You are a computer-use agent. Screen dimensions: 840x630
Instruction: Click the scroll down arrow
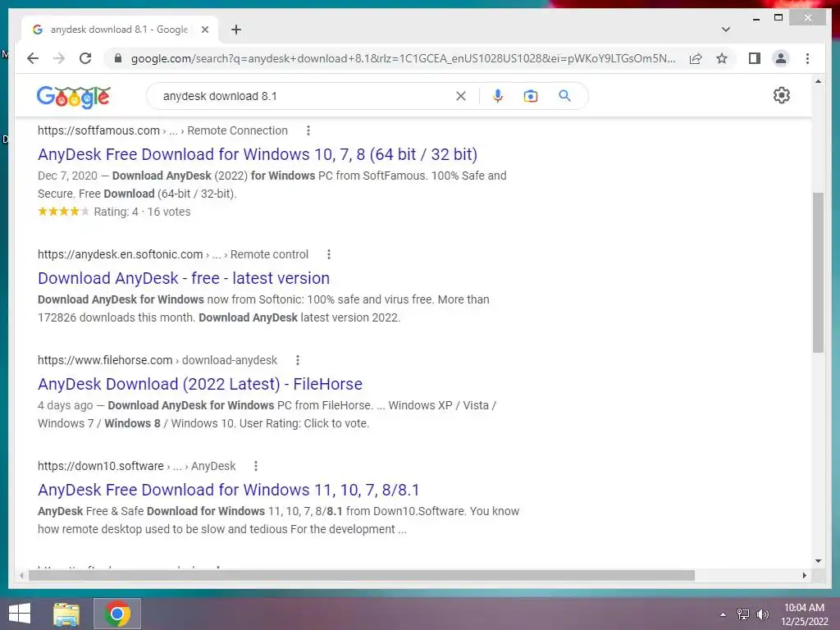pos(818,561)
